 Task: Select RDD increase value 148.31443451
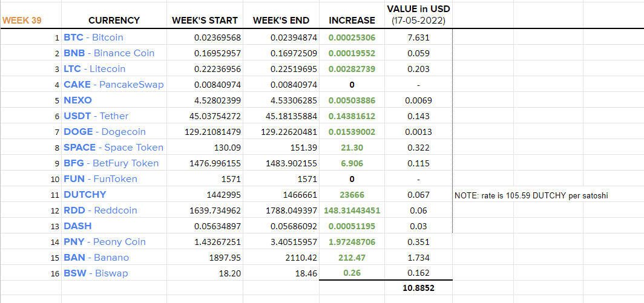(x=352, y=210)
